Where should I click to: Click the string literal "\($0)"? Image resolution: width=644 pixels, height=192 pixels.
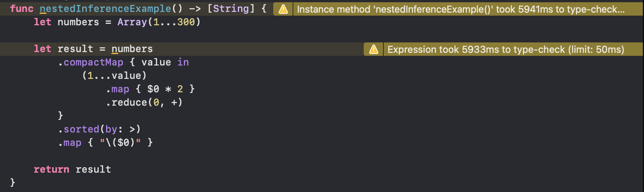click(120, 143)
